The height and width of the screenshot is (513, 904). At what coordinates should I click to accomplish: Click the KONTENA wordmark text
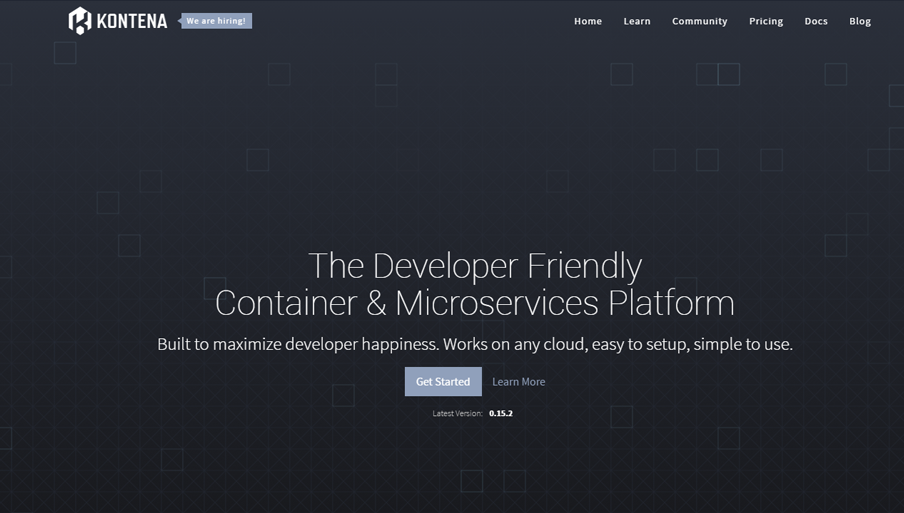(x=132, y=21)
